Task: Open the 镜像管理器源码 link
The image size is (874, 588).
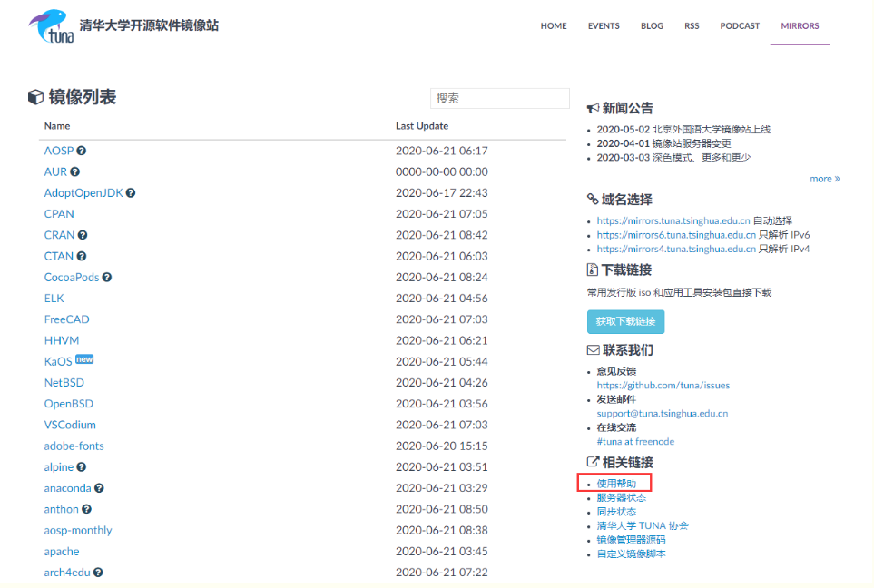Action: click(631, 540)
